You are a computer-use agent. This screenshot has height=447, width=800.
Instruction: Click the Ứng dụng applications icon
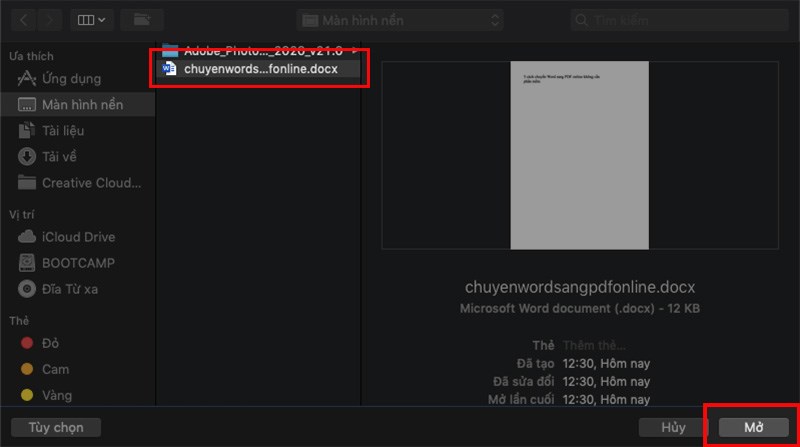tap(27, 79)
